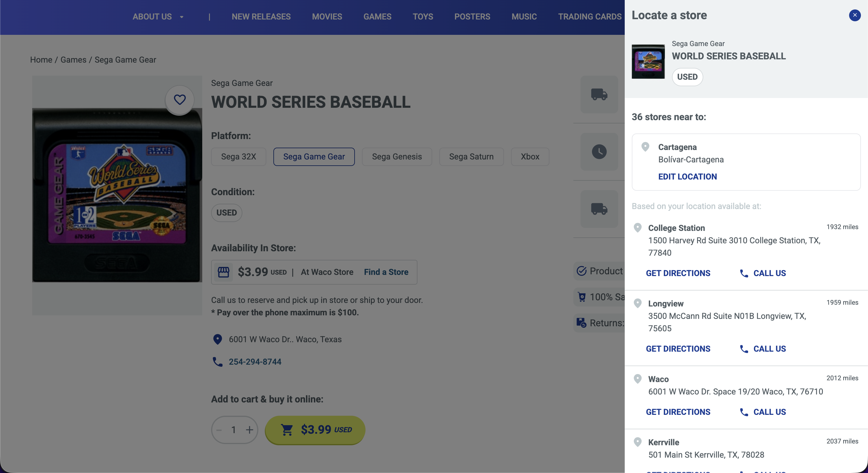This screenshot has height=473, width=868.
Task: Open the Trading Cards category
Action: click(590, 17)
